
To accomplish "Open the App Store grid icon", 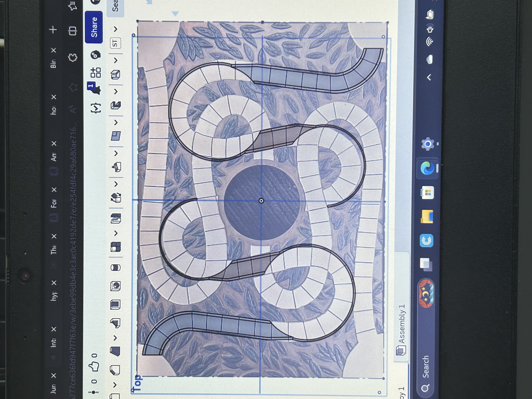I will pyautogui.click(x=96, y=72).
